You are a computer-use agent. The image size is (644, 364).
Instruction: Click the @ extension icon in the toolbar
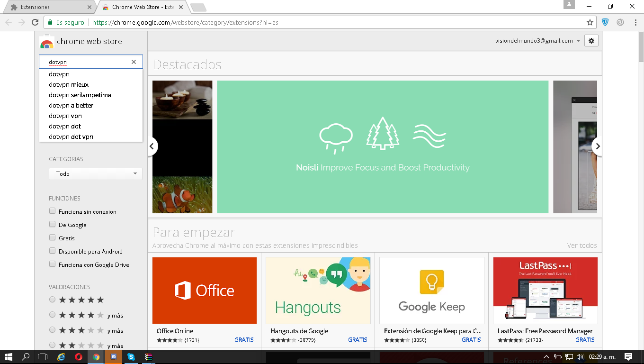coord(620,22)
